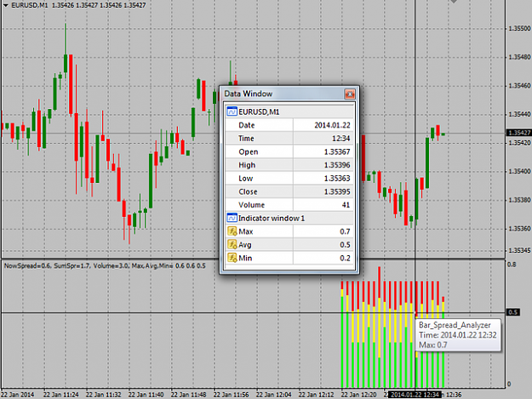Click the 0.8 indicator scale label
The width and height of the screenshot is (532, 399).
[x=512, y=264]
